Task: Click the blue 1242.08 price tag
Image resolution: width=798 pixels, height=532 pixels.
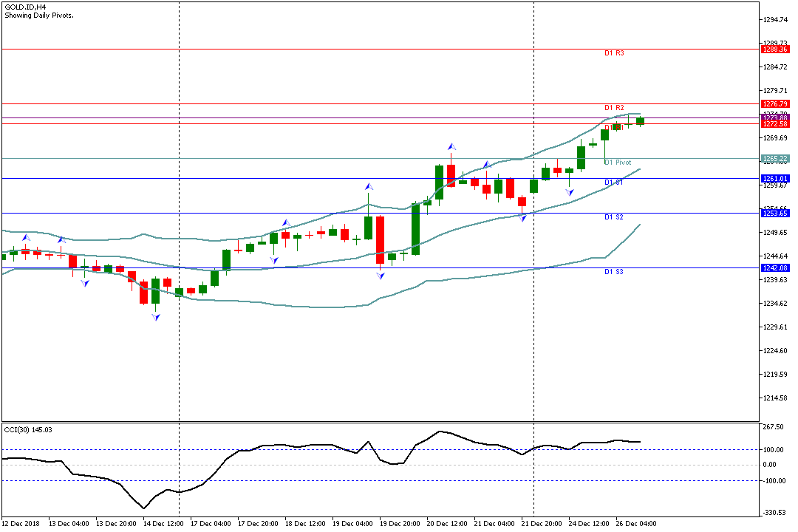Action: (x=775, y=267)
